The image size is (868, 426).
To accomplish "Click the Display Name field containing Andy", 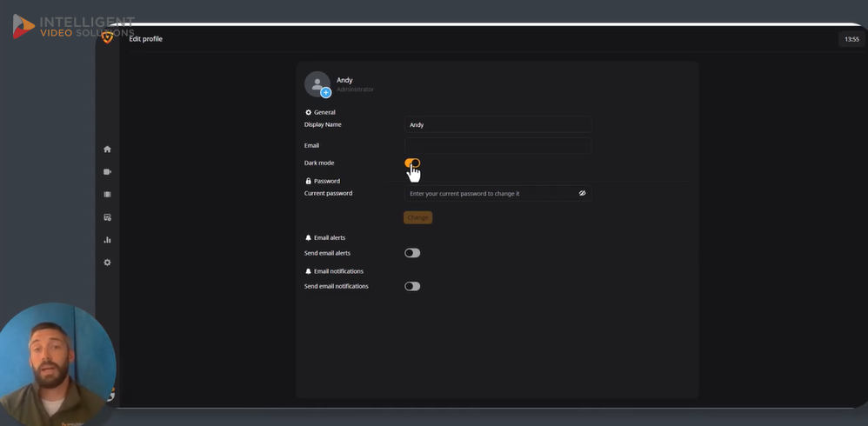I will click(x=497, y=124).
